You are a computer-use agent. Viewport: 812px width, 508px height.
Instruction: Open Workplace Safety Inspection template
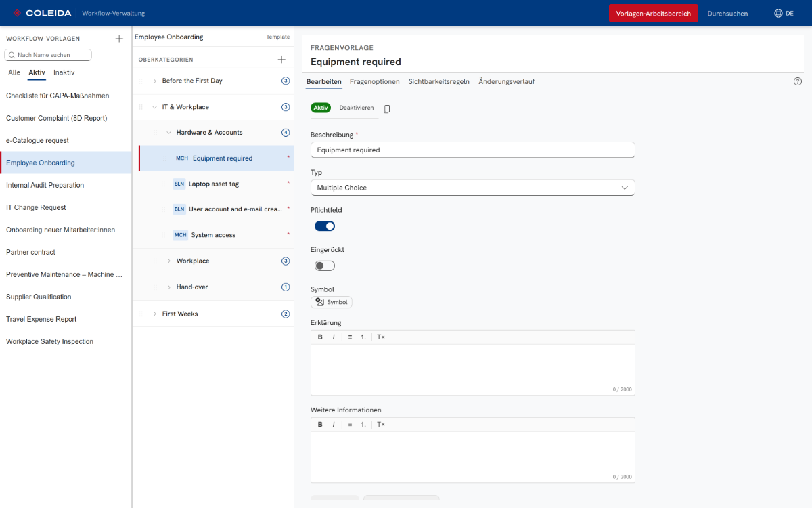(66, 341)
